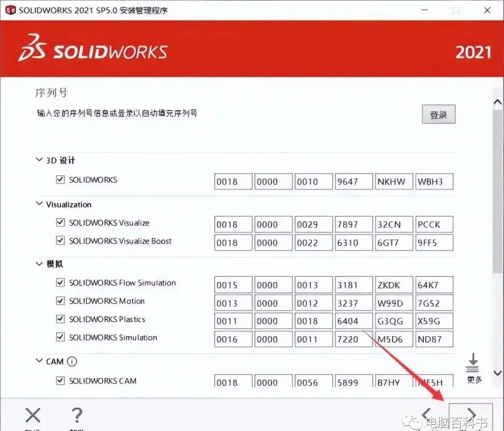Collapse the 模拟 section
504x431 pixels.
pyautogui.click(x=39, y=264)
